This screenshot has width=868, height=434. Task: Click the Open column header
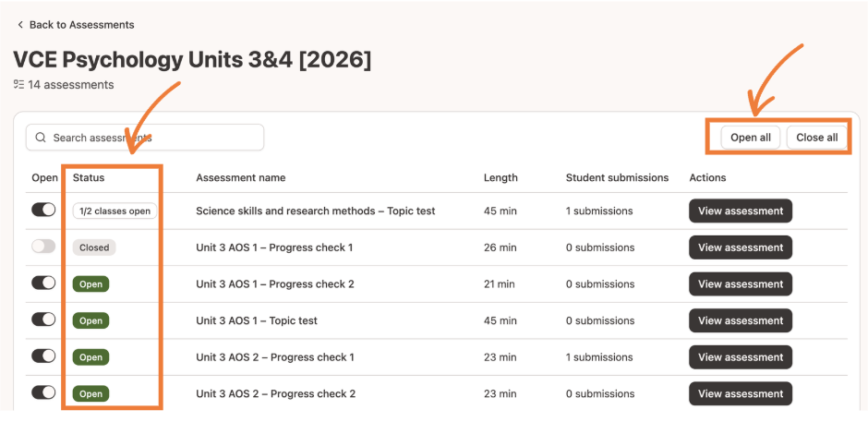pyautogui.click(x=45, y=177)
